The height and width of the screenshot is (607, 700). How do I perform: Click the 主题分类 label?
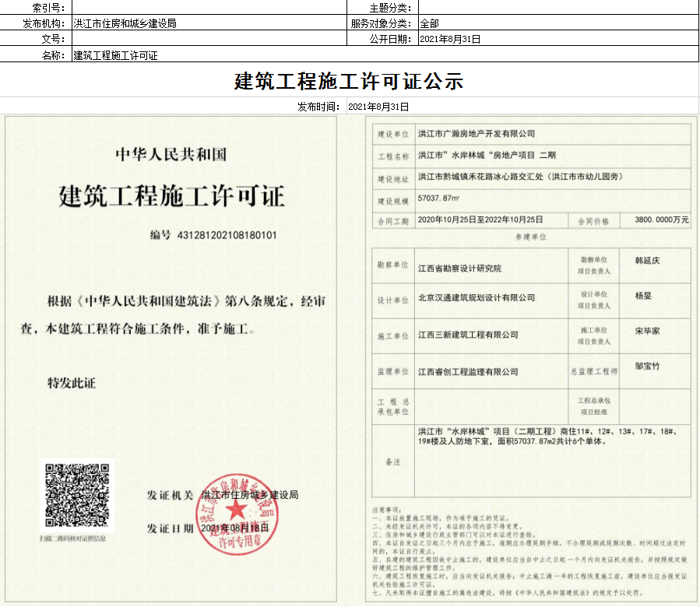pyautogui.click(x=390, y=8)
